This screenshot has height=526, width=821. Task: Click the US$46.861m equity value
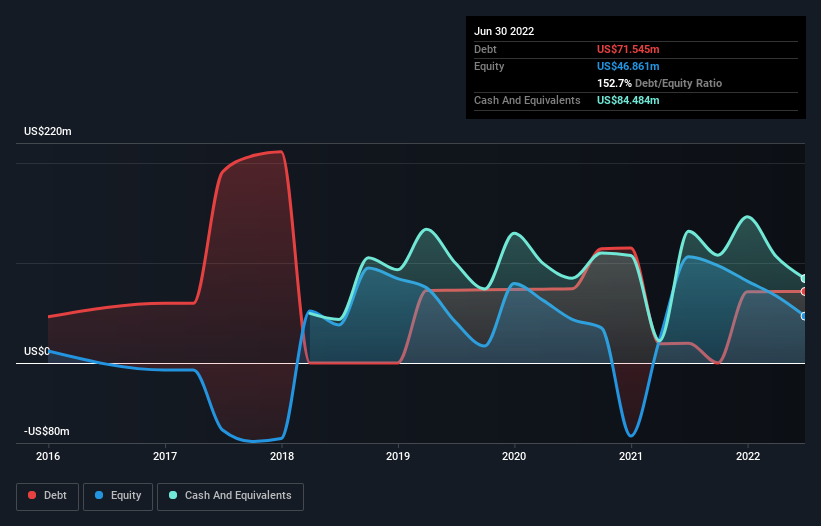tap(628, 66)
